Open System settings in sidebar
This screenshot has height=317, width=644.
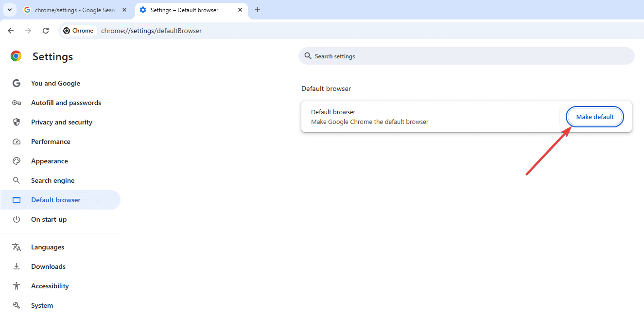point(42,305)
